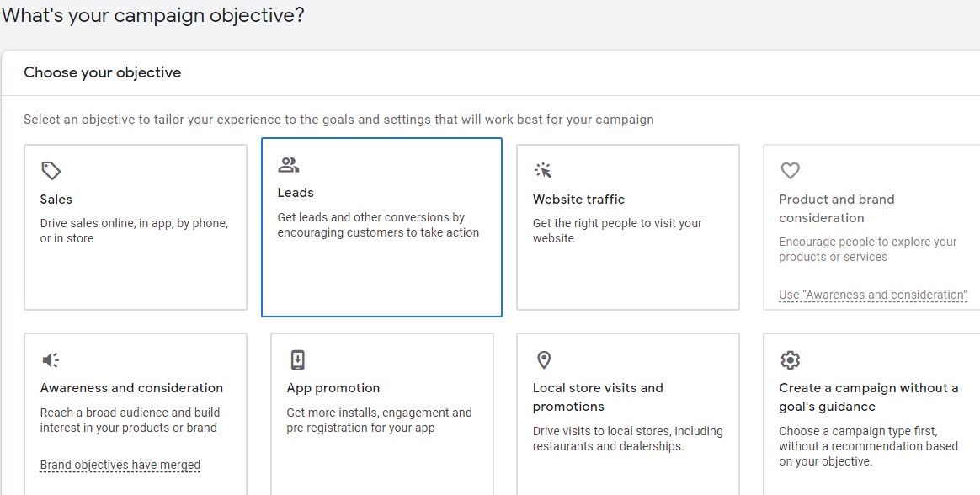Viewport: 980px width, 495px height.
Task: Choose the App promotion objective title
Action: (333, 388)
